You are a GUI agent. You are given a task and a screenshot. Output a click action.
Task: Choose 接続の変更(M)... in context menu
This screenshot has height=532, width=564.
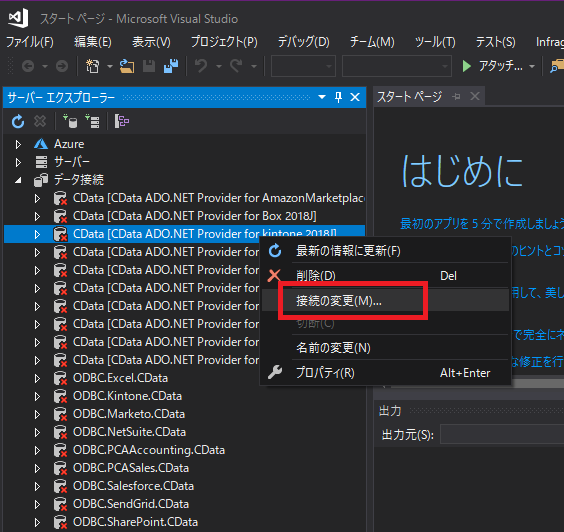(x=385, y=300)
